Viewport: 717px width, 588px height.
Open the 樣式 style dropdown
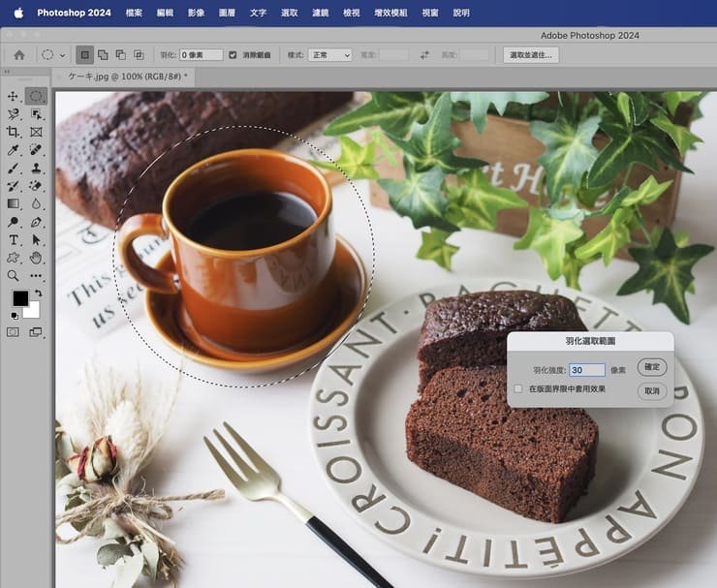329,55
